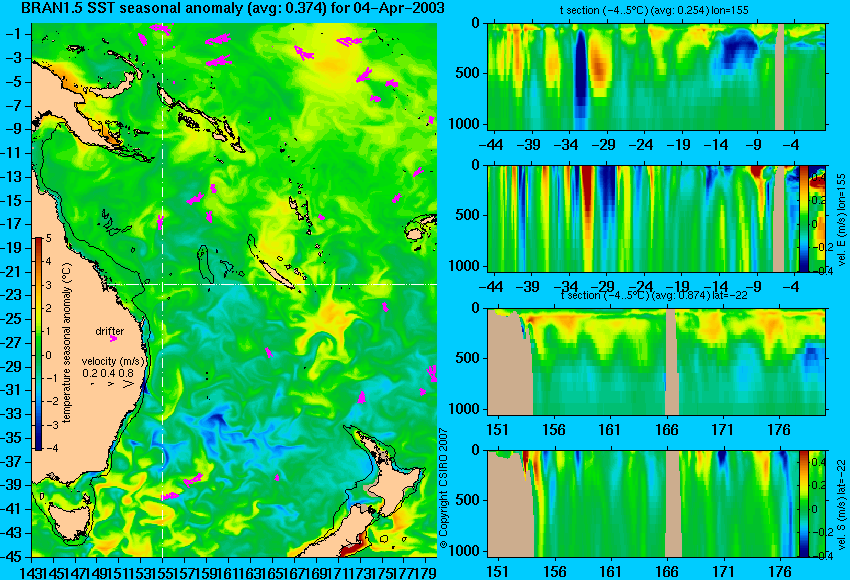Screen dimensions: 850x580
Task: Click the horizontal dashed section line at latitude -22
Action: [273, 284]
